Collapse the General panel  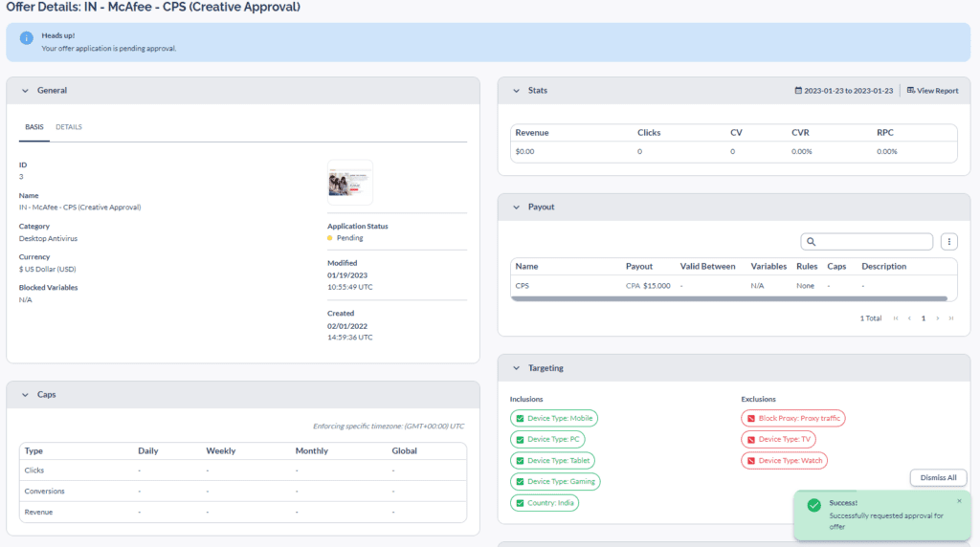point(26,91)
